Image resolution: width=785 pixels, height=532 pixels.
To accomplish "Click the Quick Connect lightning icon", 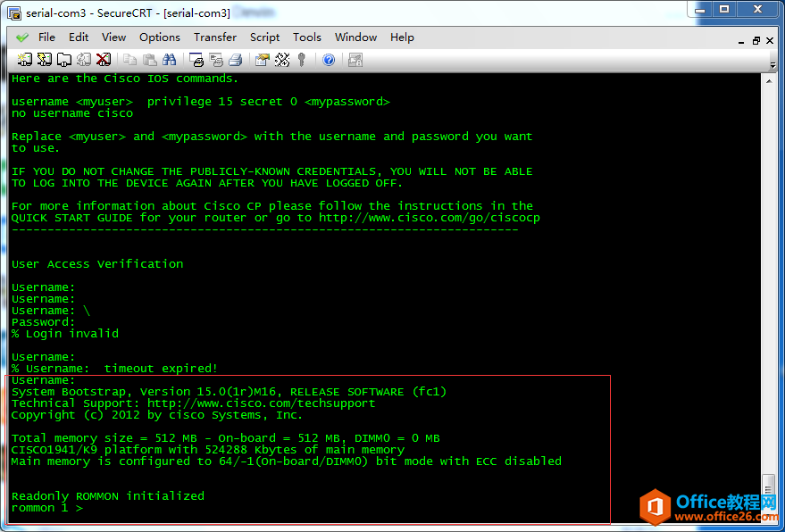I will pos(45,60).
